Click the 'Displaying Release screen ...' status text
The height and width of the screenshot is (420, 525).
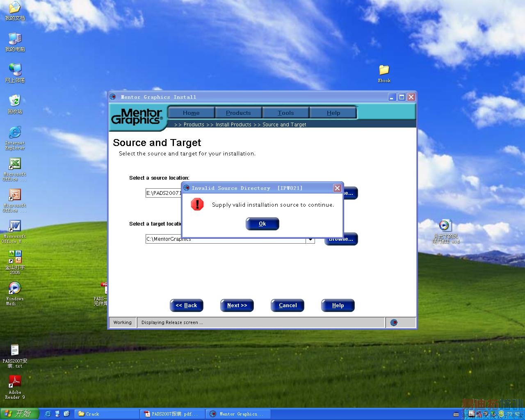point(172,323)
